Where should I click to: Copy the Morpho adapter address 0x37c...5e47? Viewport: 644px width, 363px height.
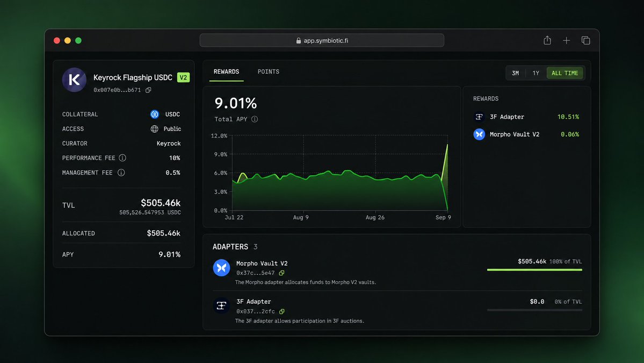(282, 273)
